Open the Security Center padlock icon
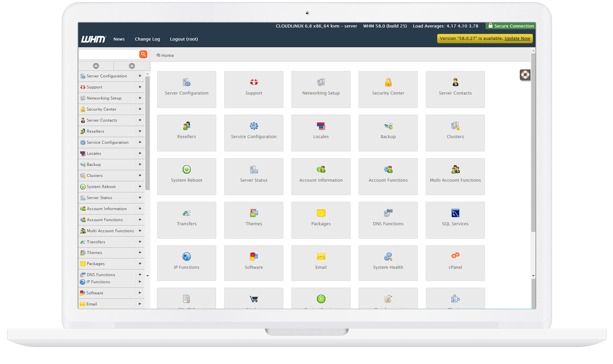This screenshot has width=613, height=364. (388, 82)
